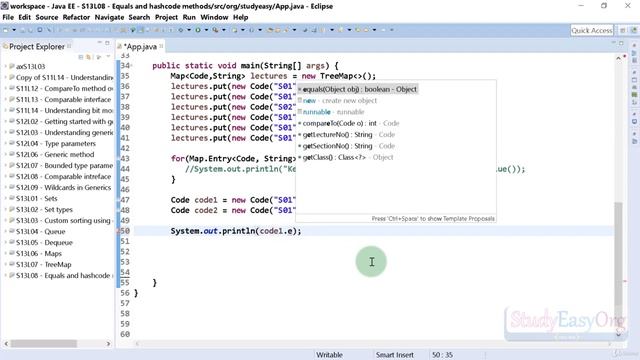This screenshot has height=360, width=640.
Task: Expand the axS13L03 project node
Action: [5, 66]
